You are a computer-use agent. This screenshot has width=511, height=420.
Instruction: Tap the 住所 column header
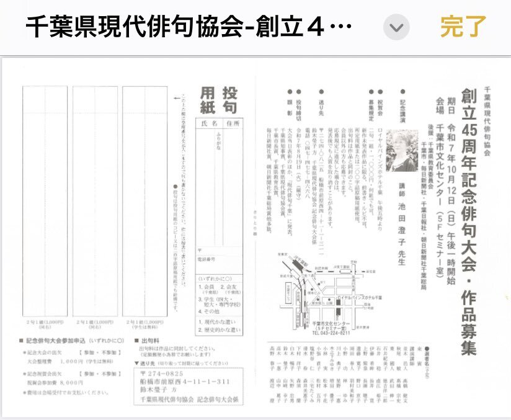233,123
